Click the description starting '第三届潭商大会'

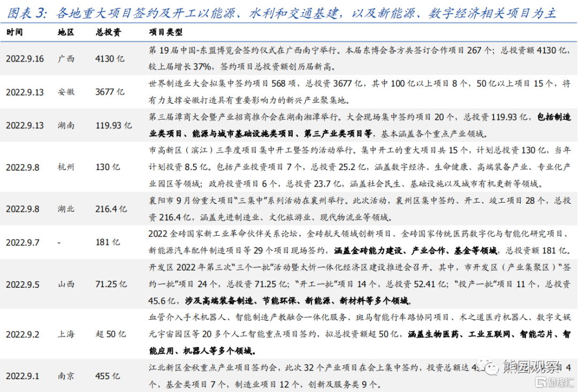(360, 126)
